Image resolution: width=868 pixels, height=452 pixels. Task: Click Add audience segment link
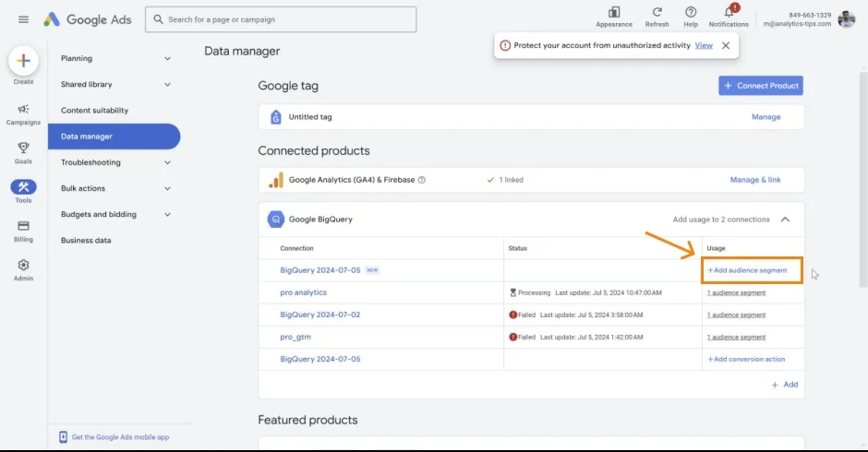pos(747,270)
